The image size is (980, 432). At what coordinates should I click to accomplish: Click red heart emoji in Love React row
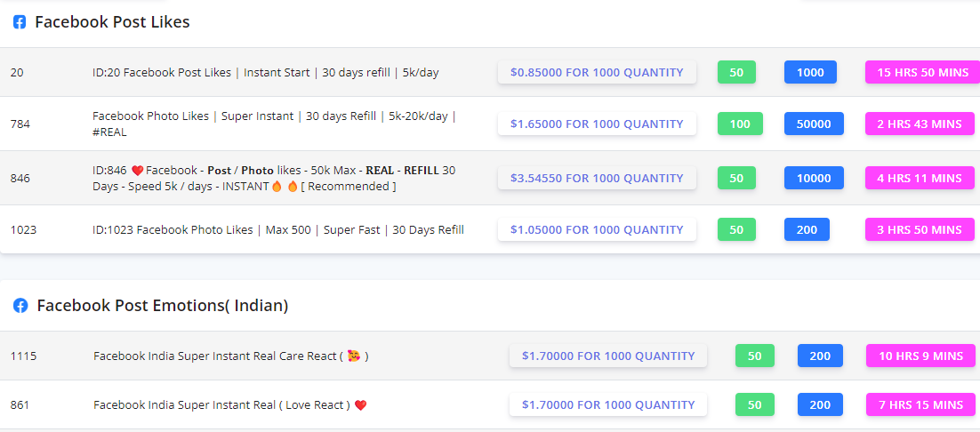(360, 405)
